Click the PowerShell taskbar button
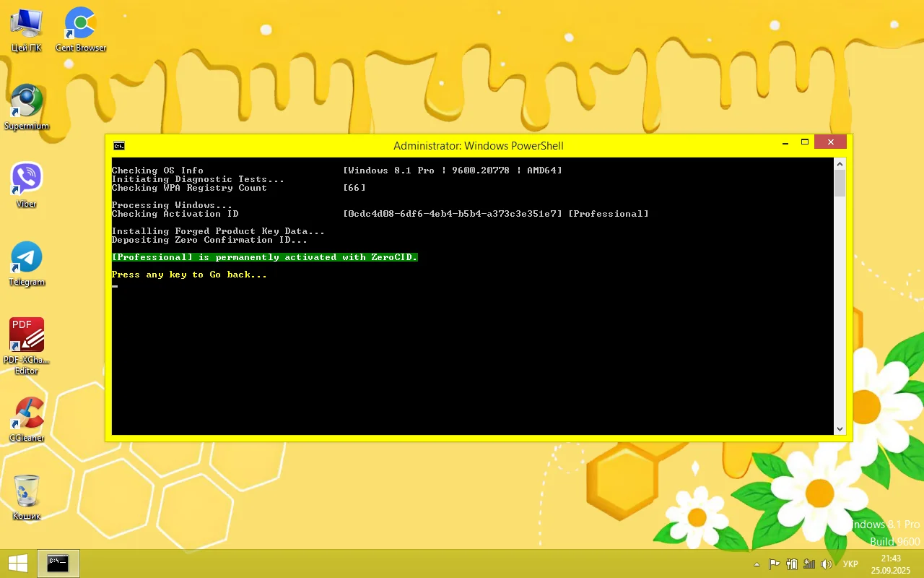The width and height of the screenshot is (924, 578). [x=58, y=564]
